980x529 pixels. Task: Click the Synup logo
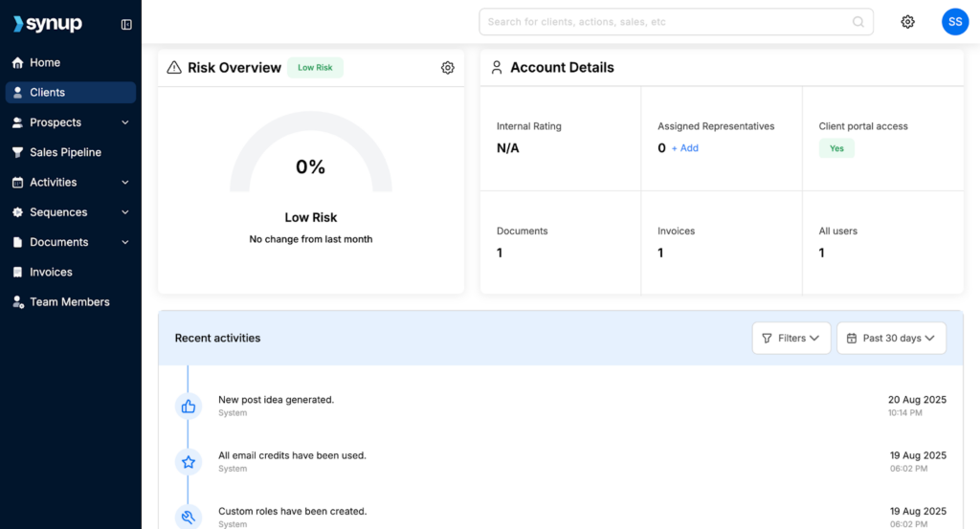48,24
